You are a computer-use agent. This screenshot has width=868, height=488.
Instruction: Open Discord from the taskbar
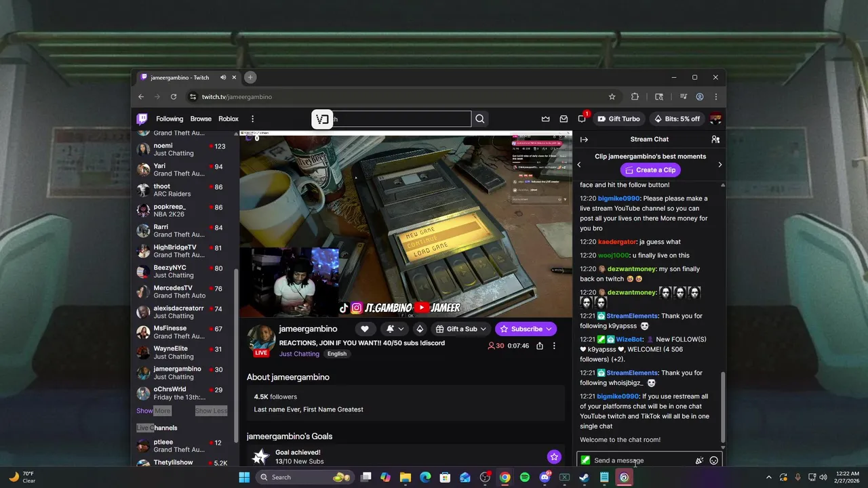tap(545, 477)
